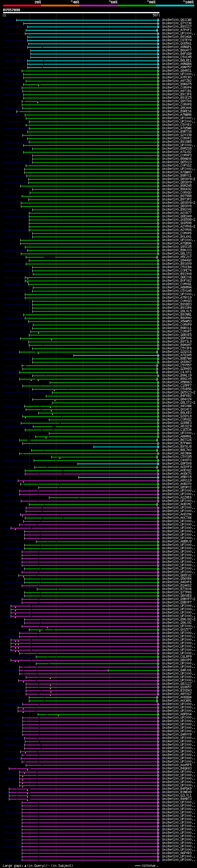Select the UniRef100_B4FUQ8 label

click(x=177, y=54)
